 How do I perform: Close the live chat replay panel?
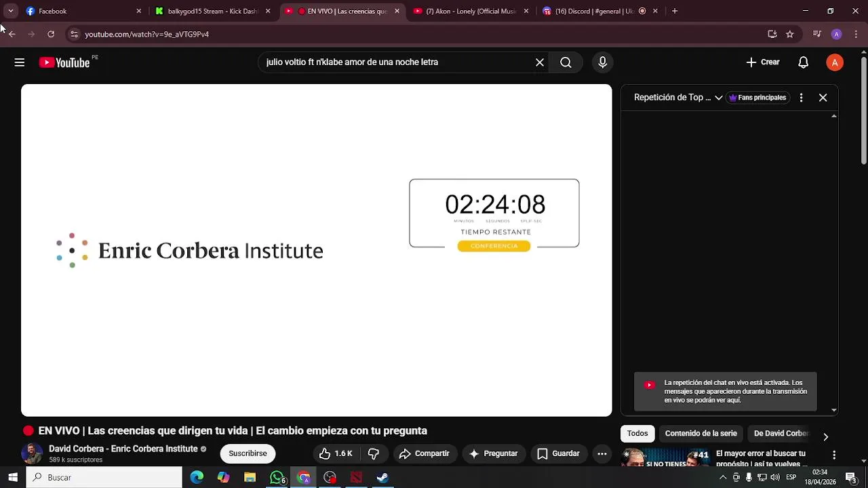[x=823, y=98]
